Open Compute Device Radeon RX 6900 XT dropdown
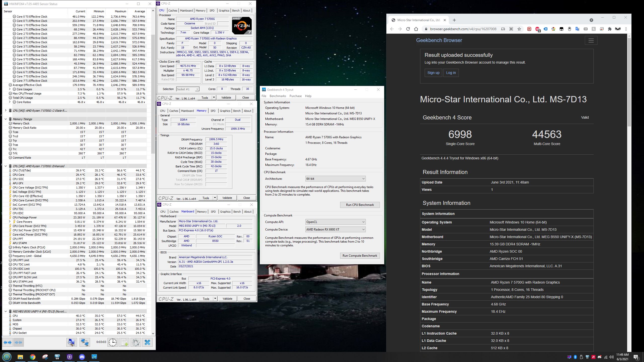The height and width of the screenshot is (362, 644). coord(335,230)
